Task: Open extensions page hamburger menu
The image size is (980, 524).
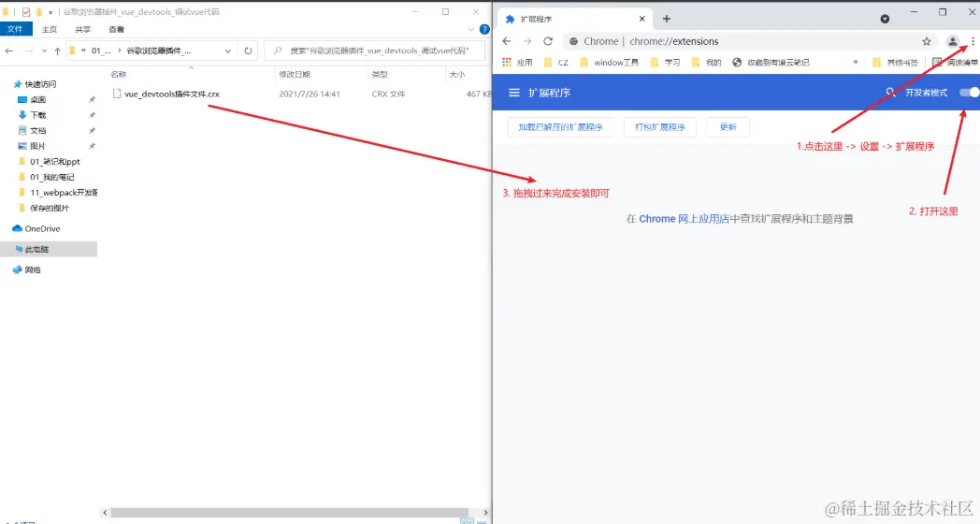Action: pyautogui.click(x=513, y=93)
